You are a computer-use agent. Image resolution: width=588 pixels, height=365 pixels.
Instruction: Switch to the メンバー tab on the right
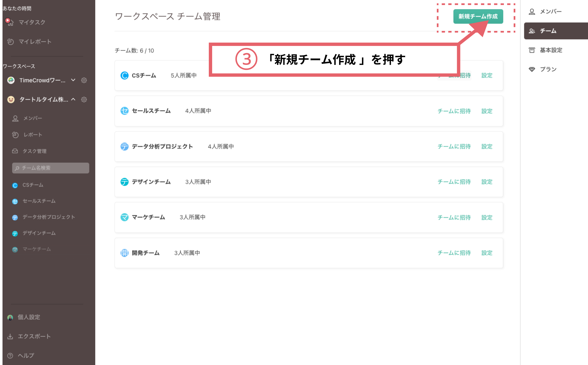551,11
